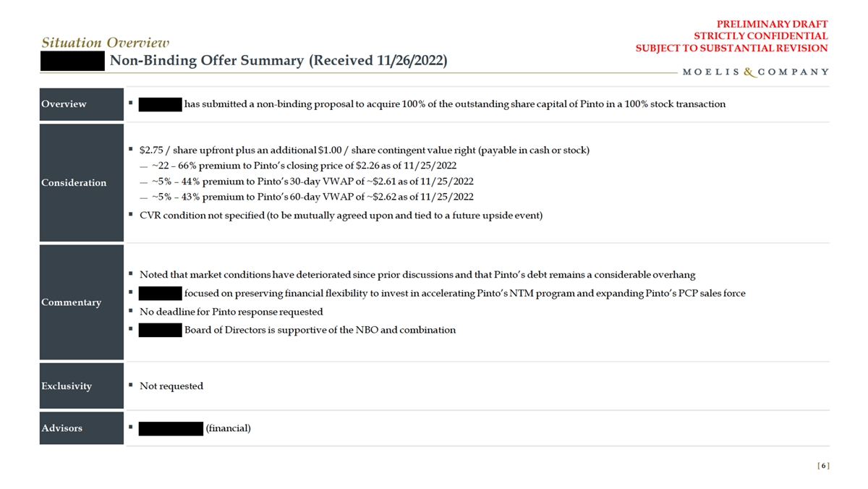Click the No deadline for Pinto response bullet
The width and height of the screenshot is (868, 489).
point(231,312)
